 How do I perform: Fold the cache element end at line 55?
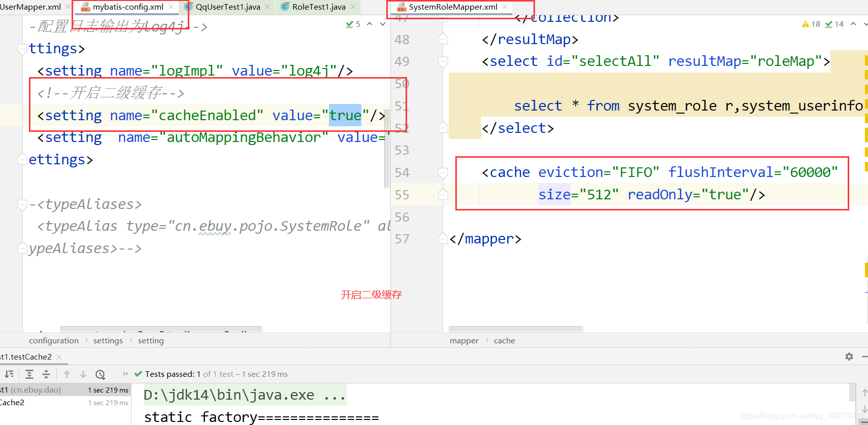tap(443, 194)
